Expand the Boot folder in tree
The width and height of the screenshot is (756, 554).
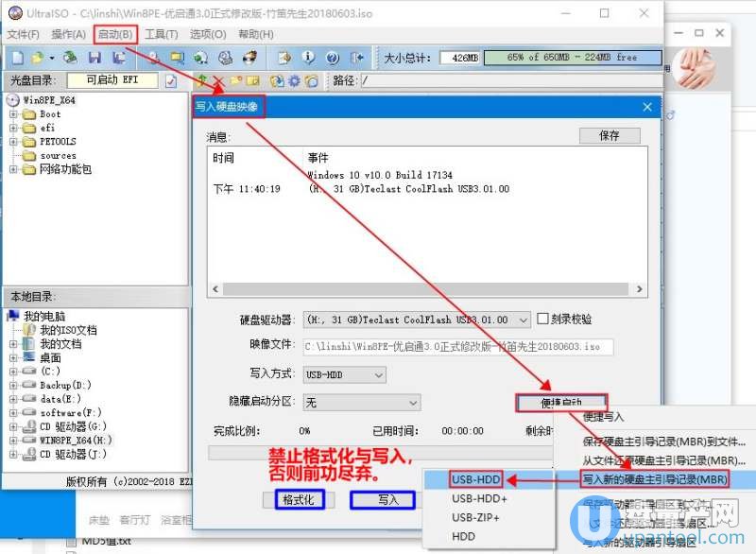coord(14,114)
